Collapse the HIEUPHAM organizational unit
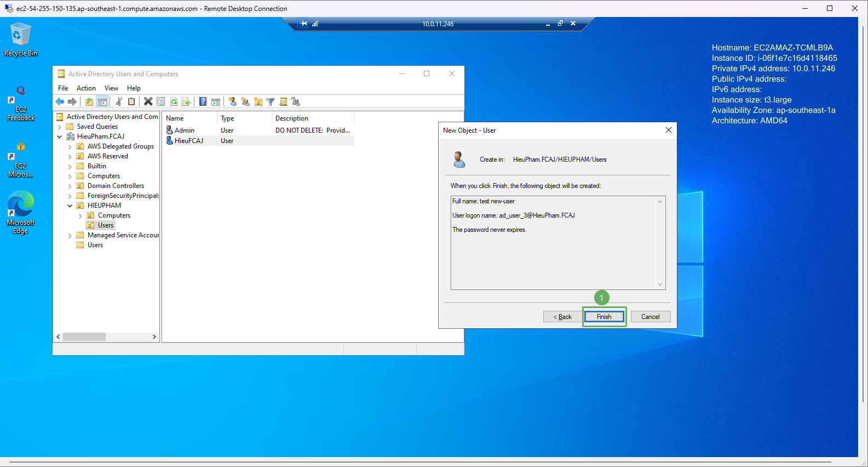Screen dimensions: 868x467 point(70,206)
